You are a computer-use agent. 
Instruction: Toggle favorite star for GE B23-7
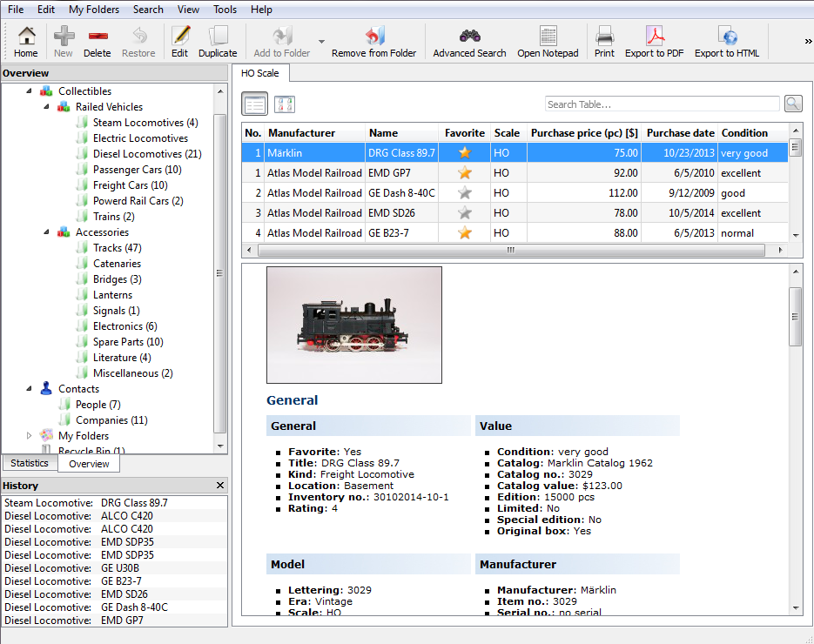pos(465,233)
